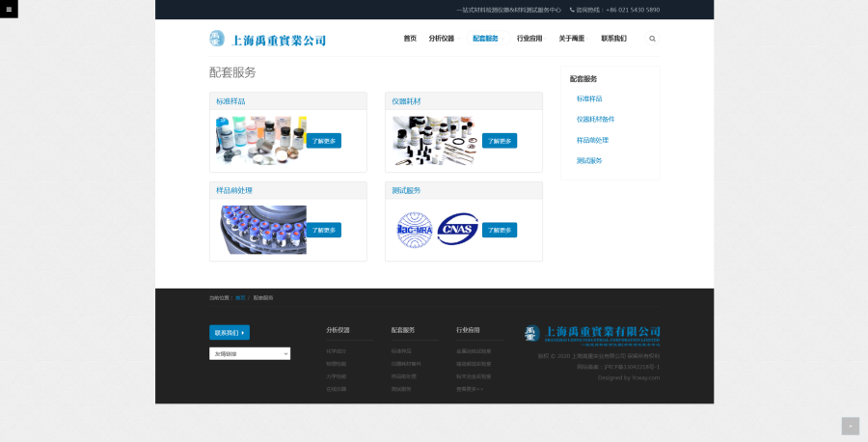Screen dimensions: 868x442
Task: Go to 首页 in the navigation bar
Action: pos(410,39)
